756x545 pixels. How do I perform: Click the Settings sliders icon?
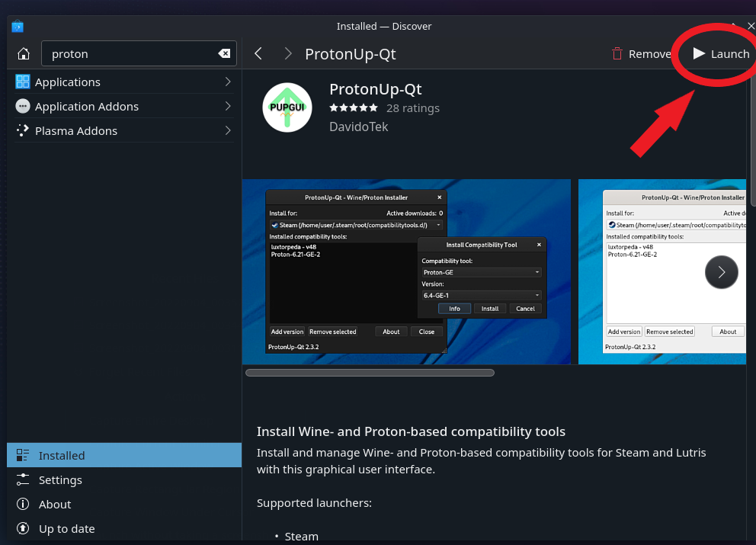tap(23, 479)
